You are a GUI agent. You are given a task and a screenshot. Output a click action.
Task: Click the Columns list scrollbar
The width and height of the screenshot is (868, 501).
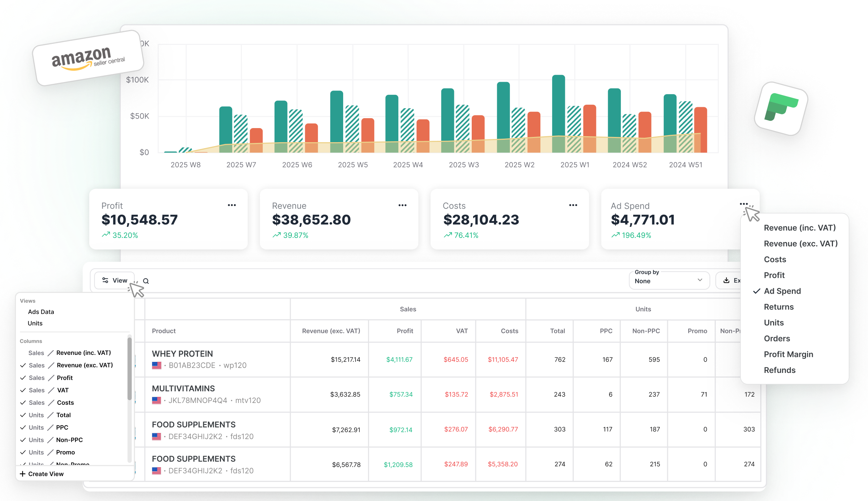coord(130,369)
